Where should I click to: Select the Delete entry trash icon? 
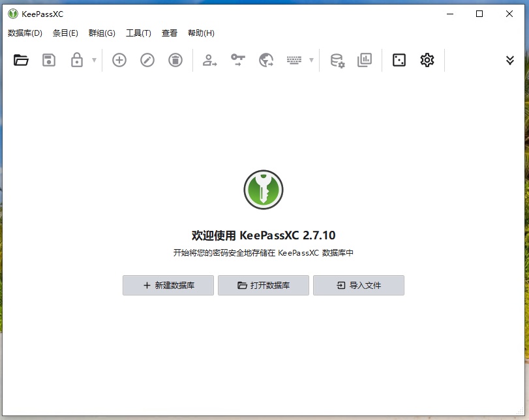174,59
